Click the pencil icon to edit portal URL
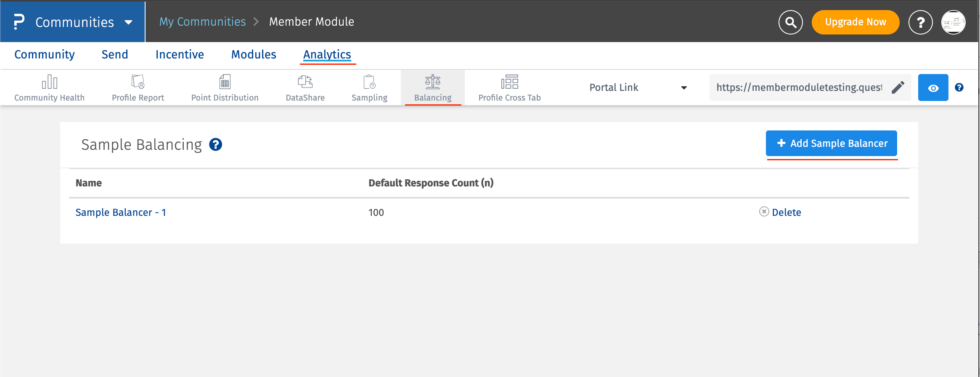Viewport: 980px width, 377px height. (x=898, y=88)
